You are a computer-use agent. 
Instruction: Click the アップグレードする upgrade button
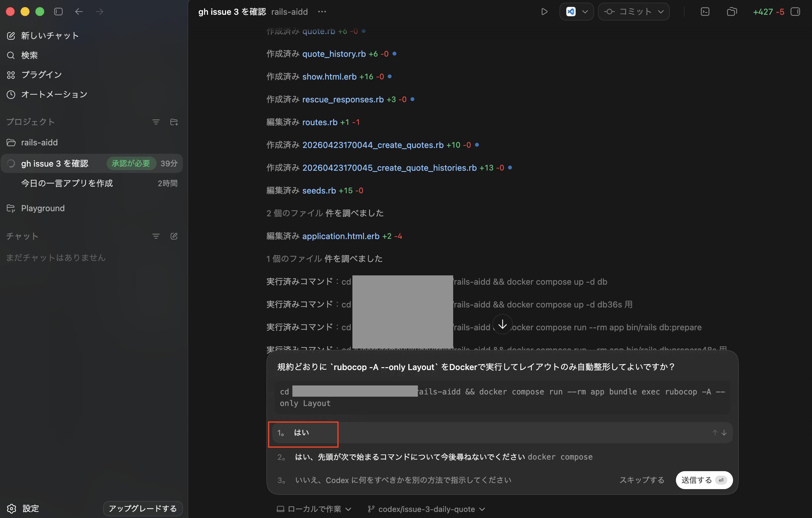tap(143, 508)
